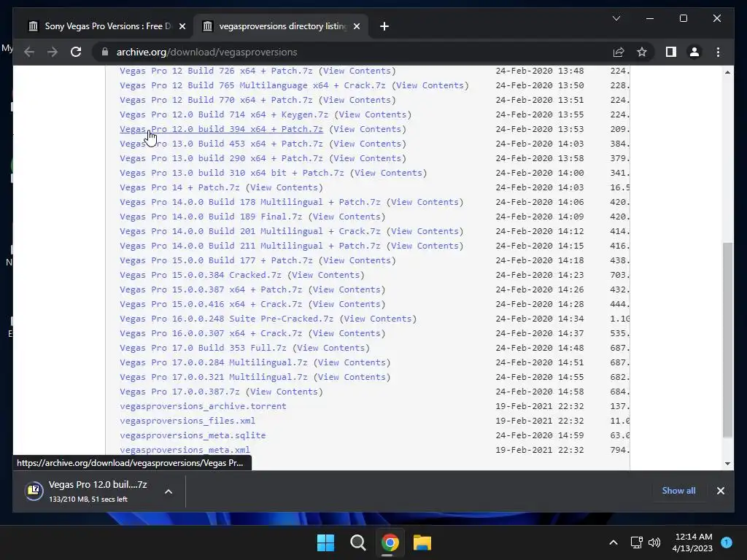View Contents of Vegas Pro 16.0.0.307 x64
Screen dimensions: 747x560
(347, 333)
